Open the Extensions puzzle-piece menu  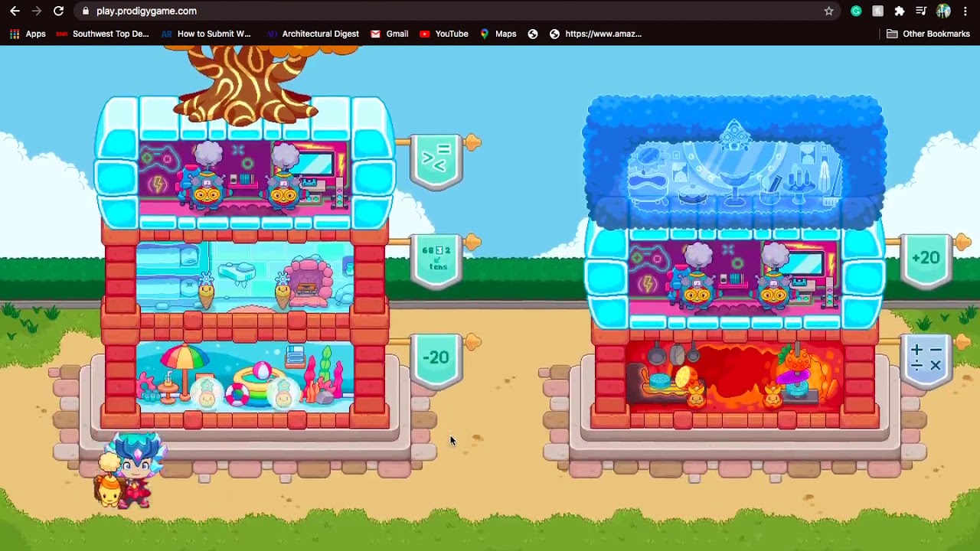coord(900,11)
